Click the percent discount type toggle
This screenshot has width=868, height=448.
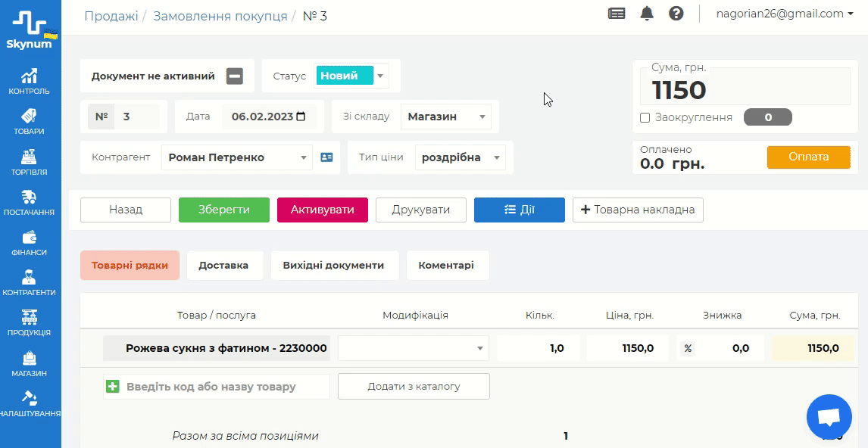(688, 348)
